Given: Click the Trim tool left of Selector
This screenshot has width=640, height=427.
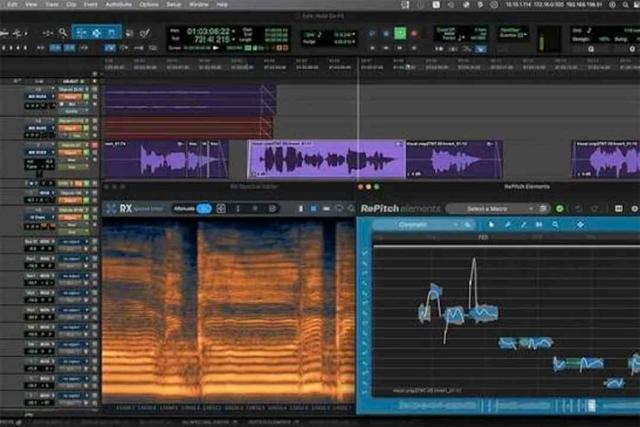Looking at the screenshot, I should click(x=80, y=33).
